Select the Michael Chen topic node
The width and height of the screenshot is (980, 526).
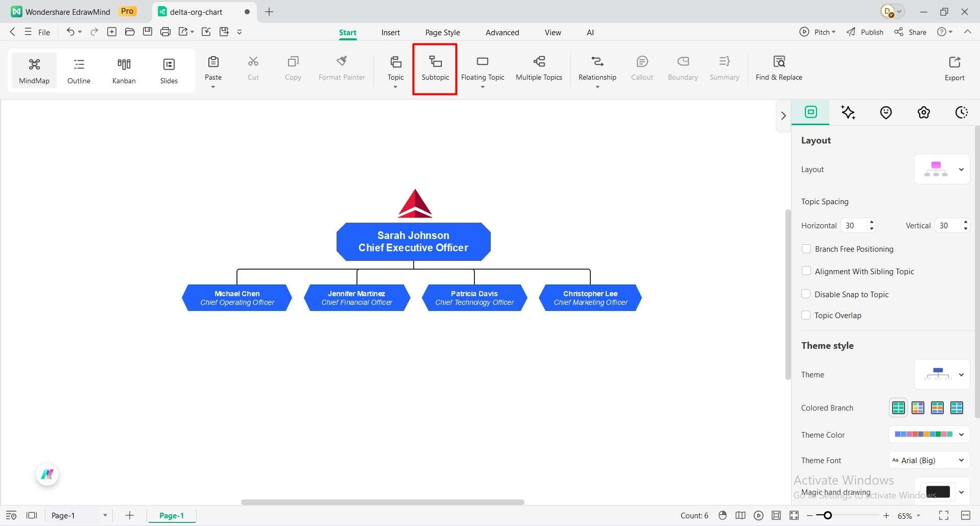click(x=237, y=298)
